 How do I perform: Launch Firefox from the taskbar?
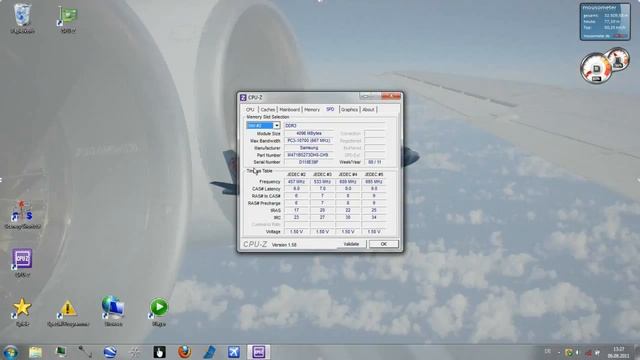tap(184, 352)
